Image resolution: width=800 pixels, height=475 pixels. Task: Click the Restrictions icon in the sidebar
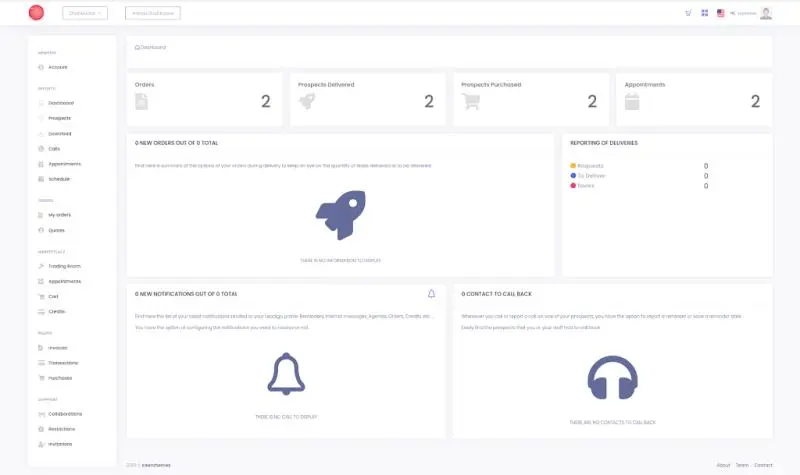click(41, 429)
